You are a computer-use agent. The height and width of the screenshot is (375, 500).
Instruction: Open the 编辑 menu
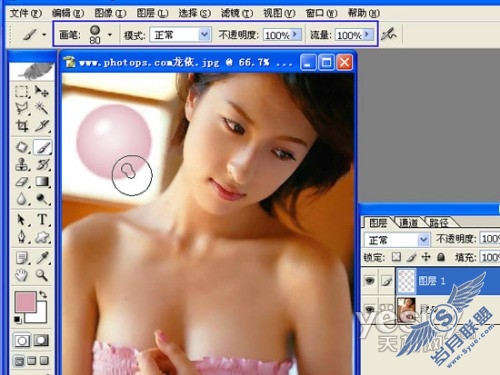point(68,13)
